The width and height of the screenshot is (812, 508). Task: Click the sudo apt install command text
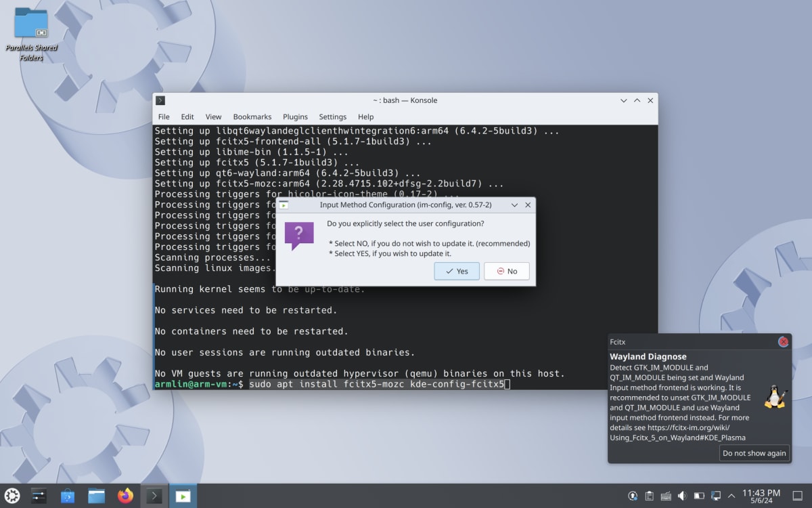[377, 384]
